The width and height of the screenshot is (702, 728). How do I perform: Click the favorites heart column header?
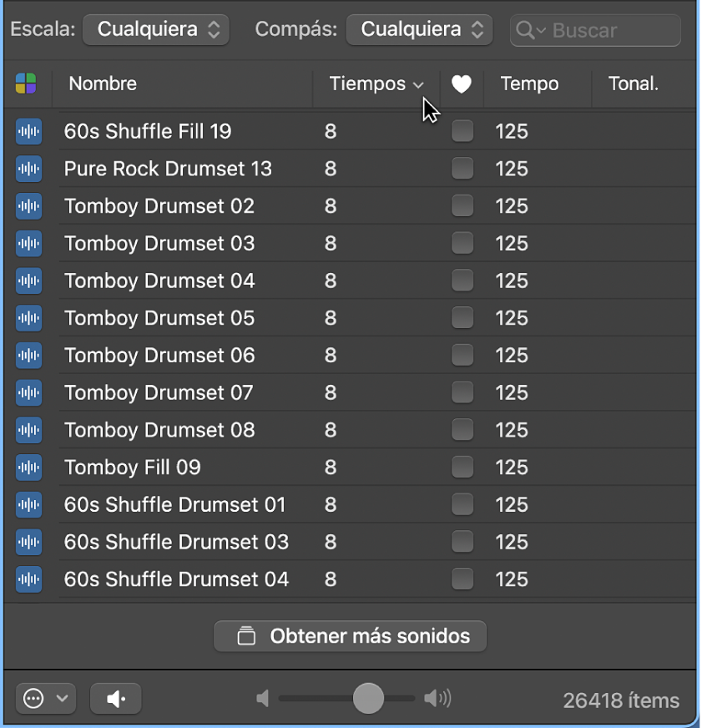tap(462, 83)
